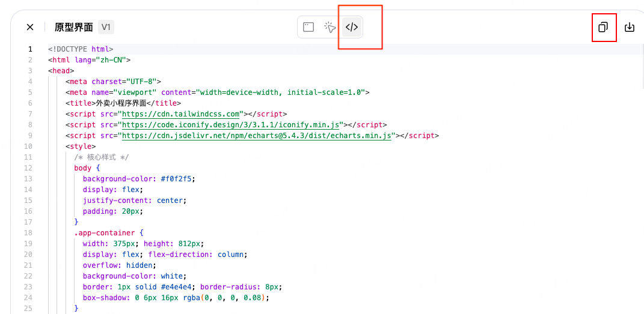Click the code editor vertical scrollbar

[642, 65]
